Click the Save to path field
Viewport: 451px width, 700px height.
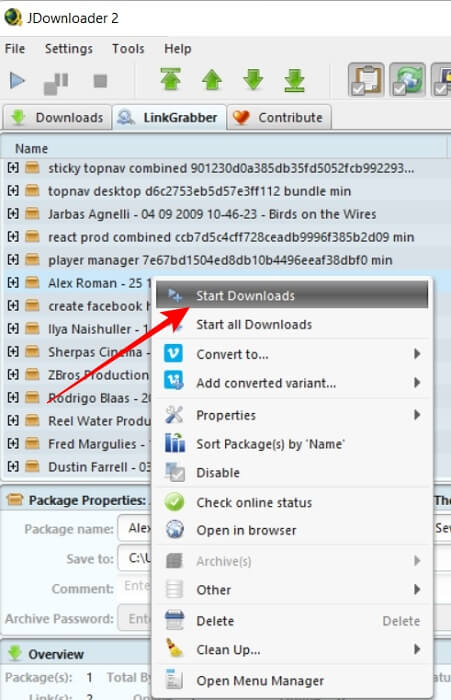pyautogui.click(x=135, y=558)
